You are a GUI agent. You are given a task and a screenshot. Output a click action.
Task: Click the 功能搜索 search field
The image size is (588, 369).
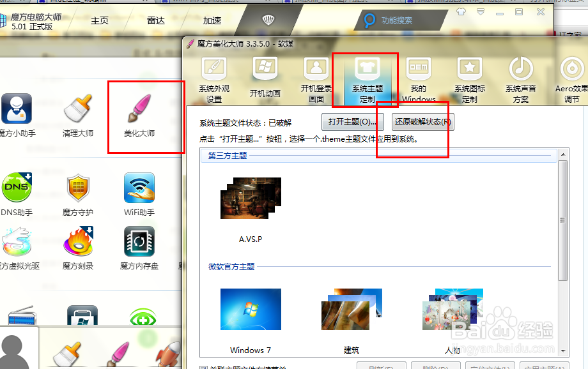[401, 20]
